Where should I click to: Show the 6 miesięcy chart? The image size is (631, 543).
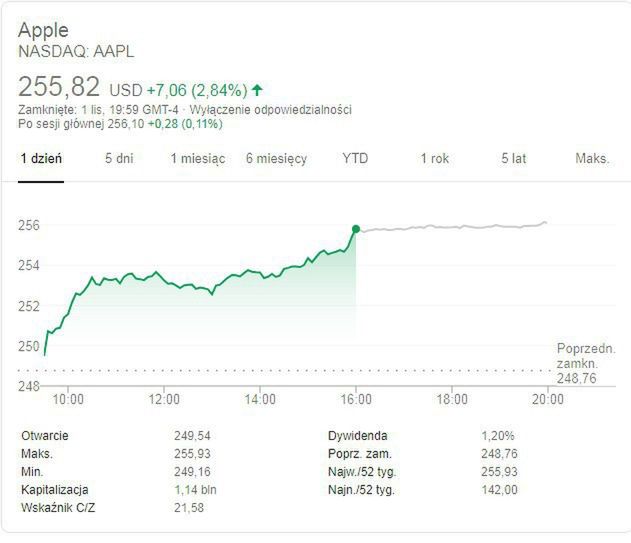pos(276,159)
